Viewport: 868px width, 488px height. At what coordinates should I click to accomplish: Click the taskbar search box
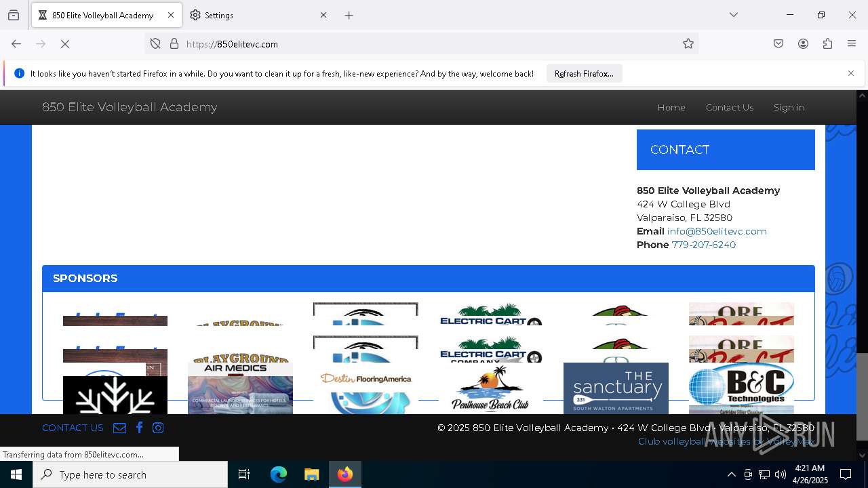(x=130, y=474)
